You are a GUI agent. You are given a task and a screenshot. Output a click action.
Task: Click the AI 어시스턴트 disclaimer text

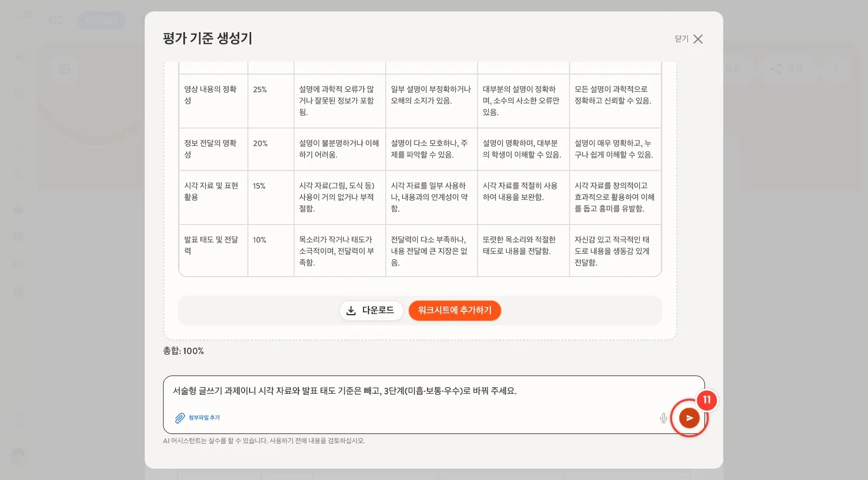[x=264, y=441]
